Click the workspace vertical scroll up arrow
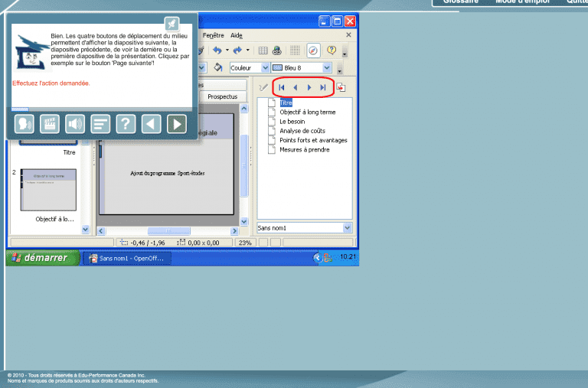Screen dimensions: 588x388 pyautogui.click(x=243, y=109)
